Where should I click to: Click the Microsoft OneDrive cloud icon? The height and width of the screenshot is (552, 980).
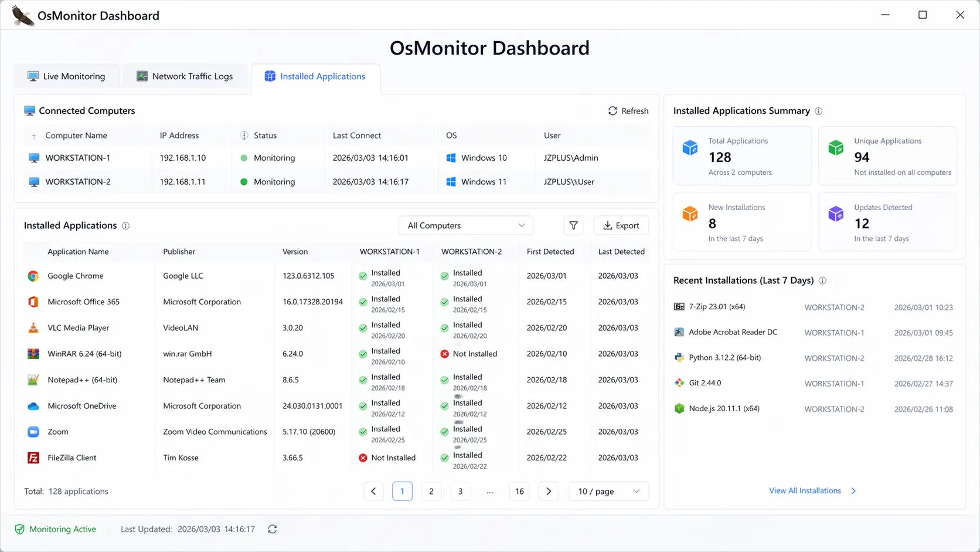click(33, 406)
